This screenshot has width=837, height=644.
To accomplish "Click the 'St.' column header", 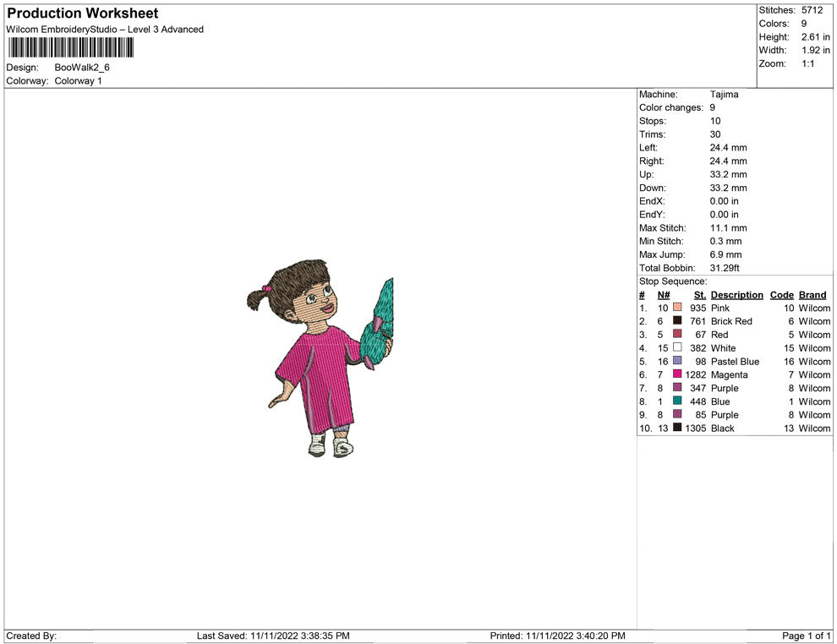I will (x=700, y=295).
